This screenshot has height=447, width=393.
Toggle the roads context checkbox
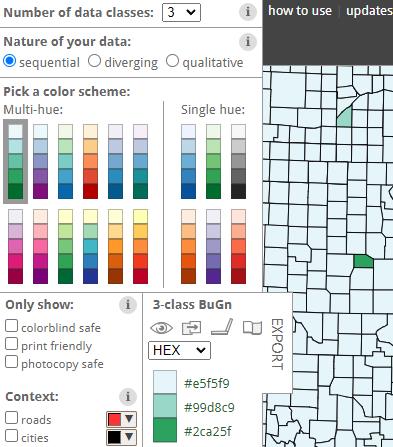(x=11, y=417)
